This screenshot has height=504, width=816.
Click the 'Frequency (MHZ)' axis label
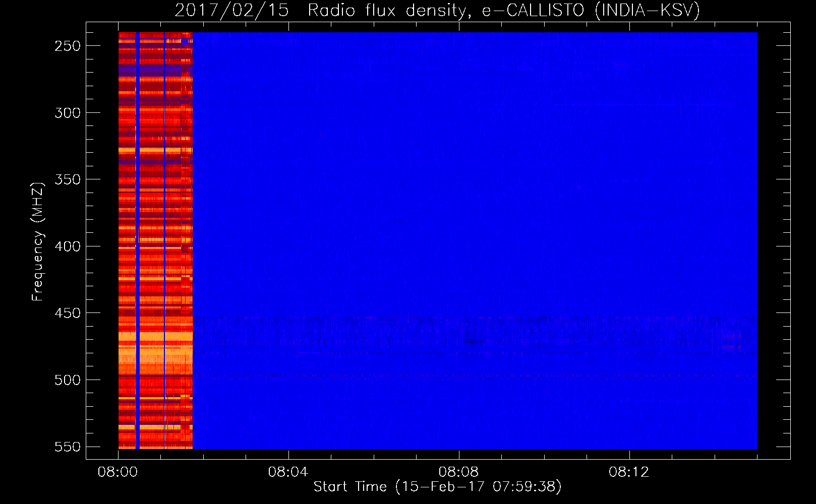tap(38, 242)
